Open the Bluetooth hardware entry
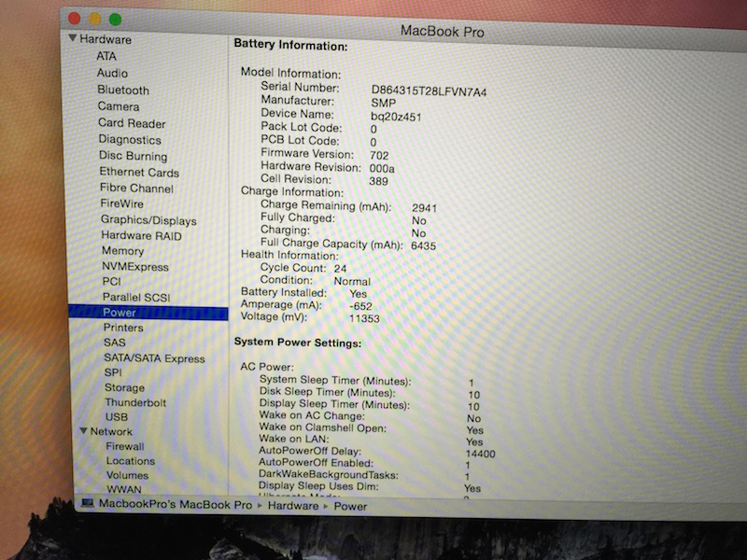Viewport: 747px width, 560px height. pos(123,90)
